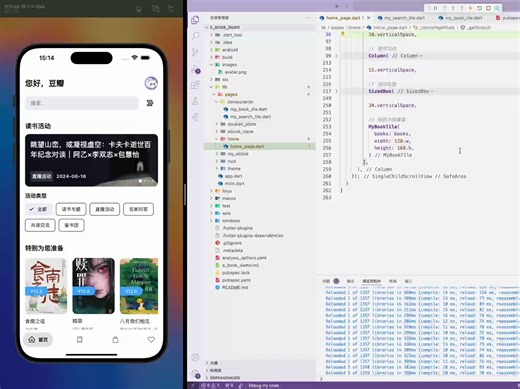Tap the avatar in the simulator app
The image size is (520, 389).
[151, 83]
